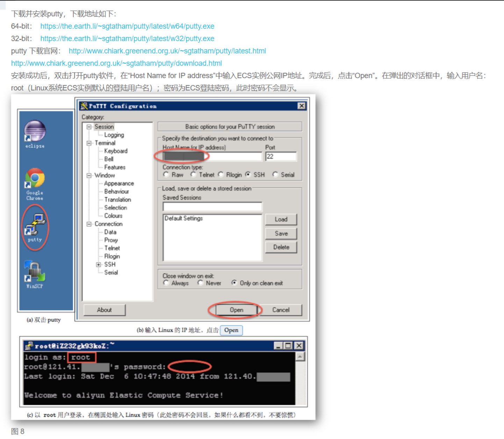The width and height of the screenshot is (504, 439).
Task: Open the putty latest.html link
Action: pos(167,51)
